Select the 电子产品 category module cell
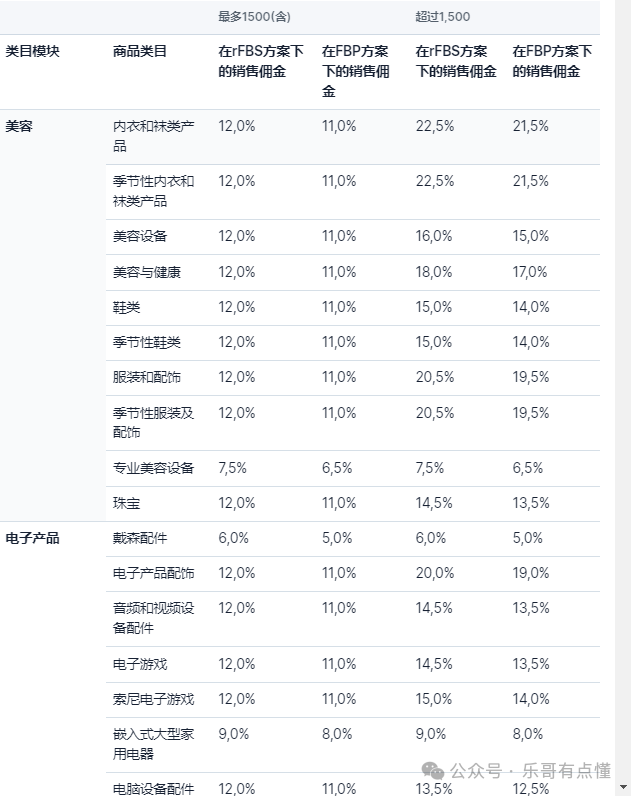 pyautogui.click(x=32, y=538)
